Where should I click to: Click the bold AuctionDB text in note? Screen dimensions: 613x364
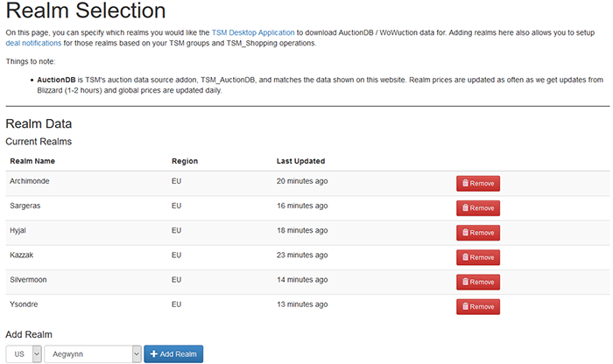coord(56,80)
